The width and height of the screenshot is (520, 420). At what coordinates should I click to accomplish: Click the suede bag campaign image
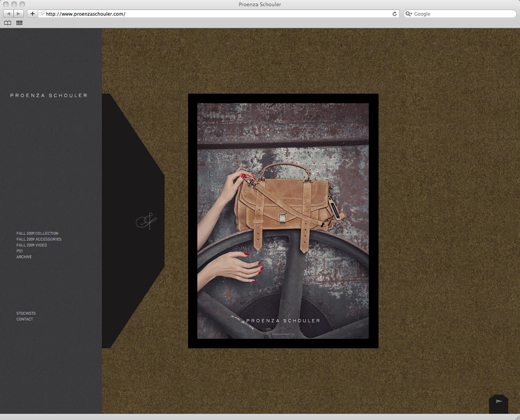point(283,221)
